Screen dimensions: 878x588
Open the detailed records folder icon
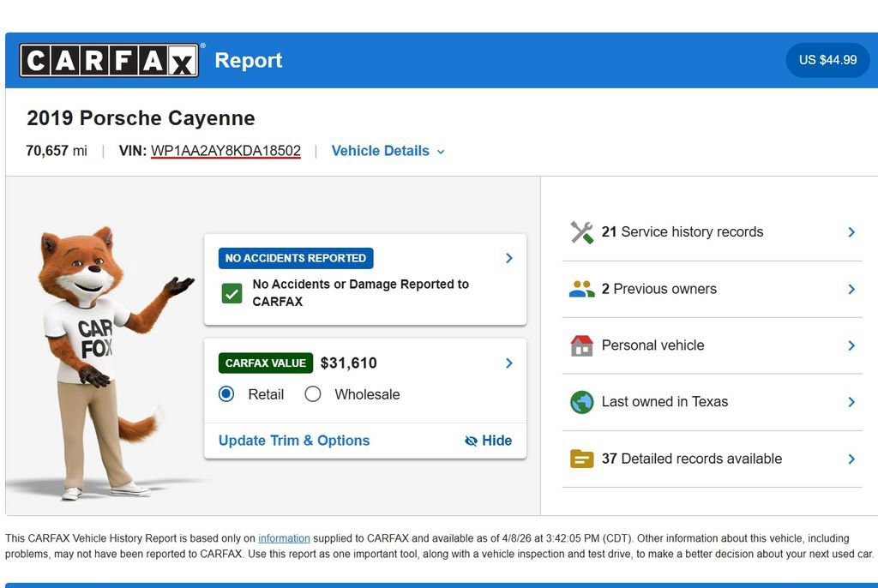pos(581,459)
